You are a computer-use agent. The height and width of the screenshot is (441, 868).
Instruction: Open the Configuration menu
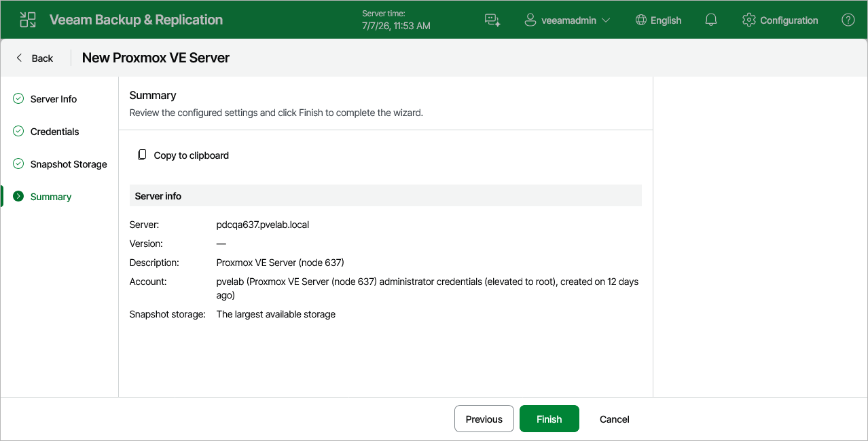pyautogui.click(x=780, y=20)
